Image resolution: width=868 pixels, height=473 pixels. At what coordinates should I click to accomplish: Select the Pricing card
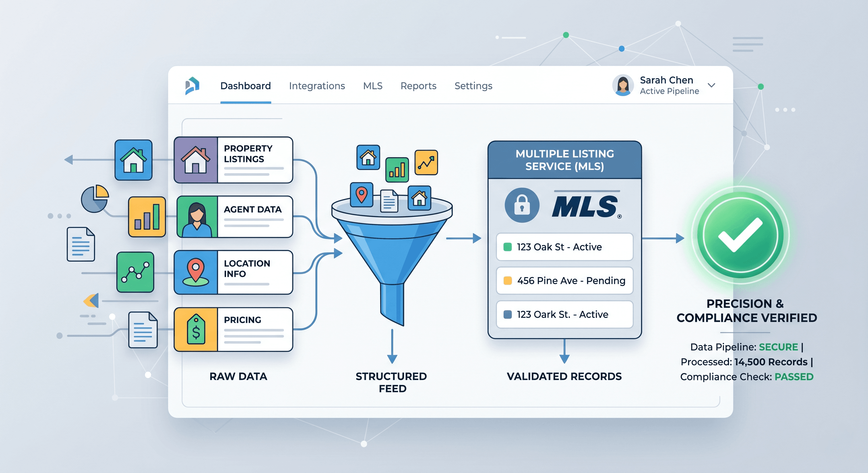[x=234, y=329]
